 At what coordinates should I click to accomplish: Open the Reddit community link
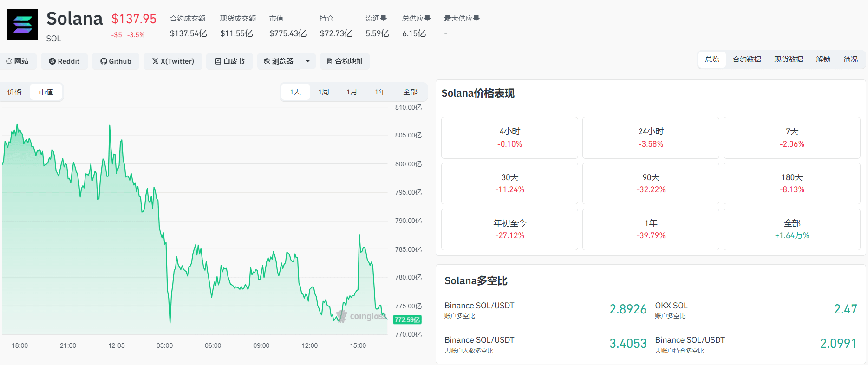coord(64,61)
